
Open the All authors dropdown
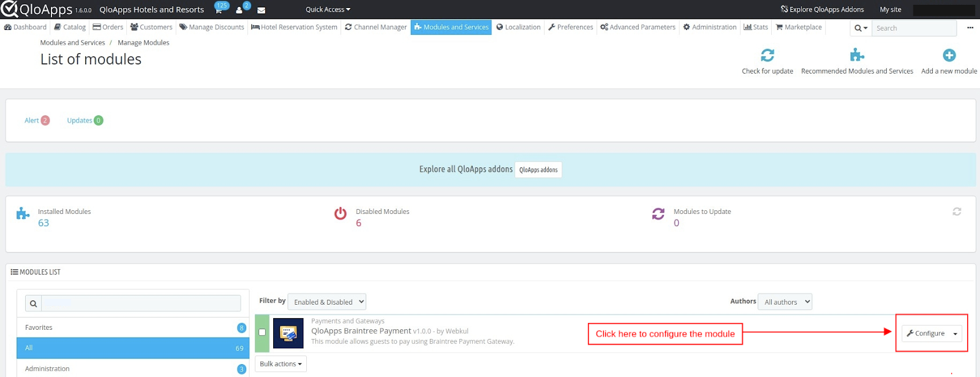[x=785, y=302]
